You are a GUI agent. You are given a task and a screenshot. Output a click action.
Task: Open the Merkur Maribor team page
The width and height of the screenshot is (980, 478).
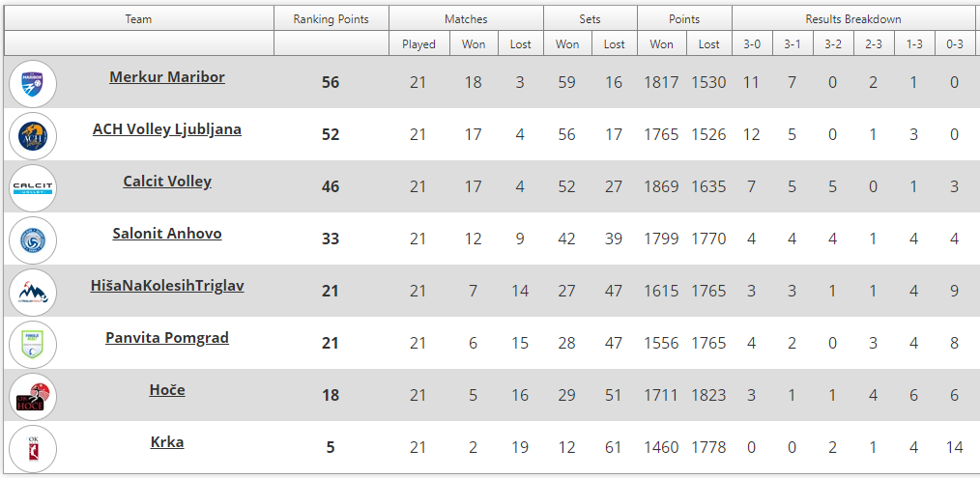(x=167, y=77)
